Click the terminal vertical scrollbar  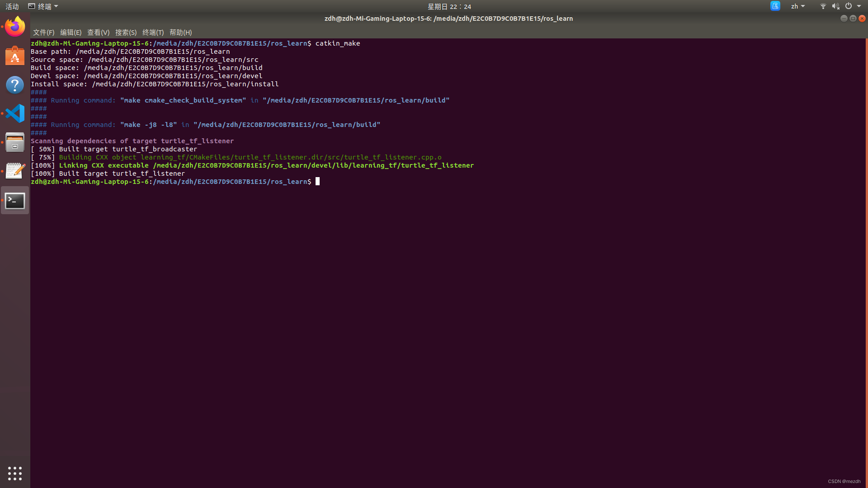click(867, 263)
